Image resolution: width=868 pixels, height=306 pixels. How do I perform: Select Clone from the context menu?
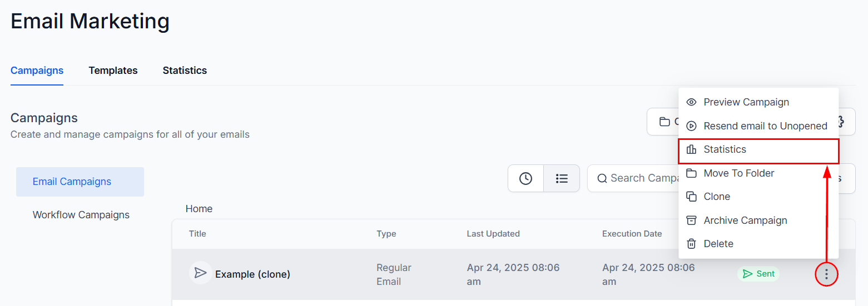click(x=758, y=197)
